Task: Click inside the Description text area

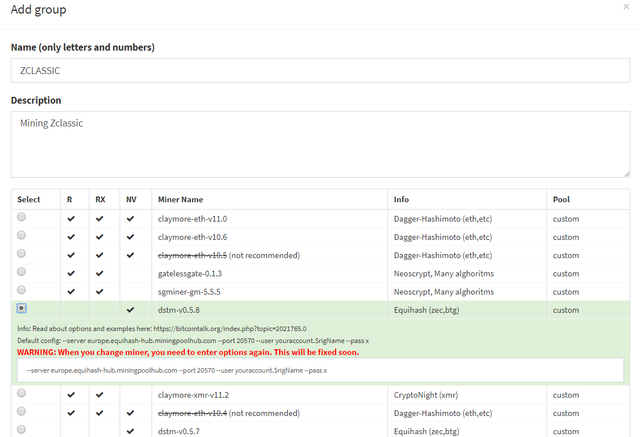Action: coord(320,144)
